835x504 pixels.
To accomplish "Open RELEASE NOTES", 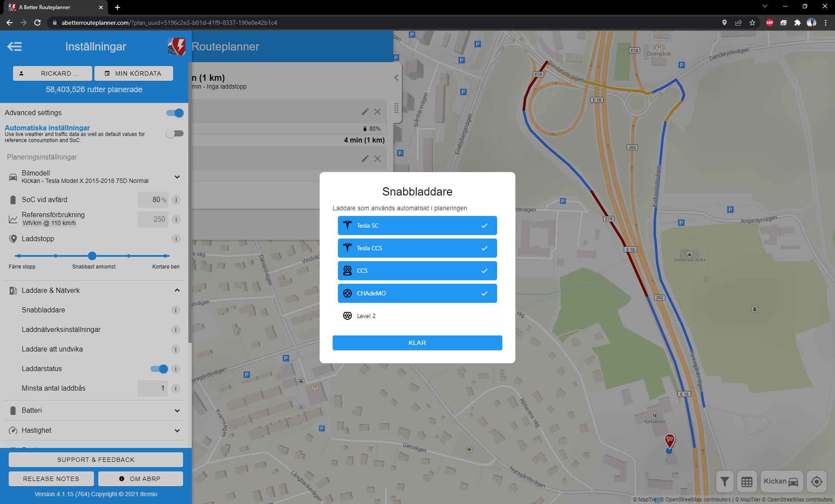I will point(51,479).
